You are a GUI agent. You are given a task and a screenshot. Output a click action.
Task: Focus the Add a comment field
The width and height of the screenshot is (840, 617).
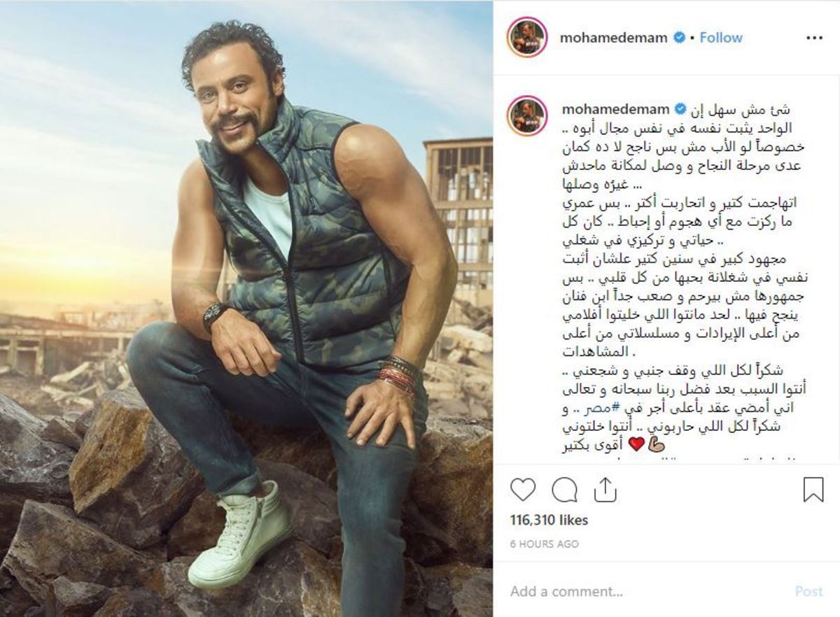(644, 591)
